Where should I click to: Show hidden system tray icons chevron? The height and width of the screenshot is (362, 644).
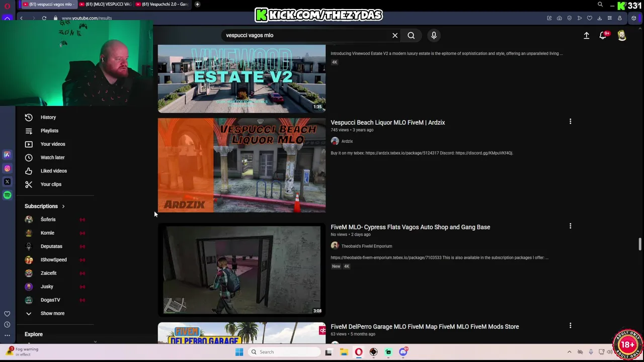tap(570, 352)
